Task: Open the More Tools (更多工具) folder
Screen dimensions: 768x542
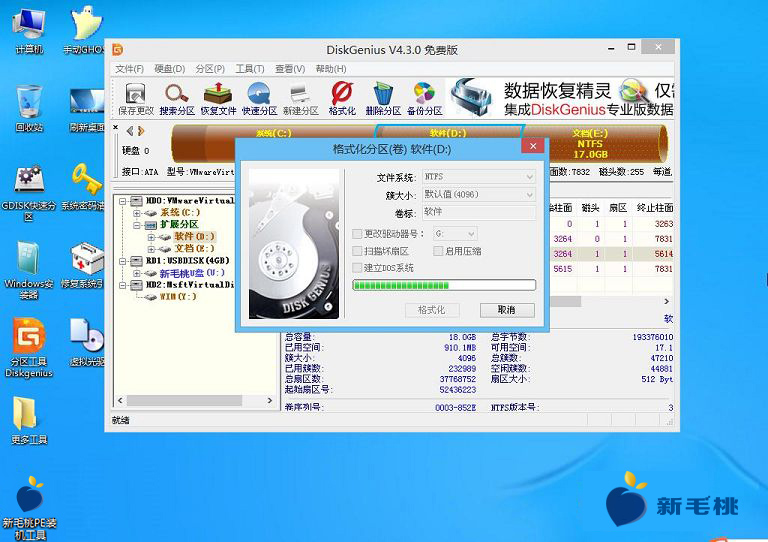Action: pyautogui.click(x=29, y=421)
